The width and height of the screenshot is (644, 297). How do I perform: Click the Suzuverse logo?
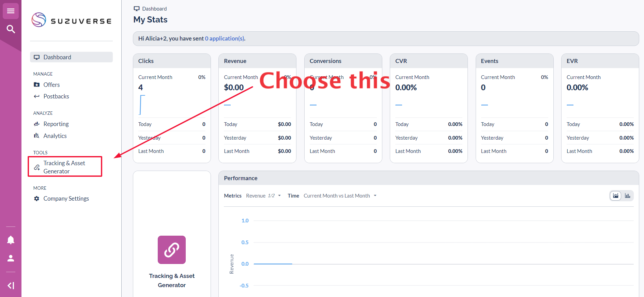click(x=72, y=20)
